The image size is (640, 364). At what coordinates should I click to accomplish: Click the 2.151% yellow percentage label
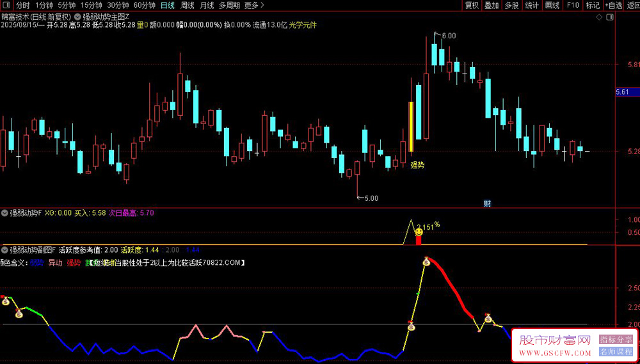tap(428, 226)
